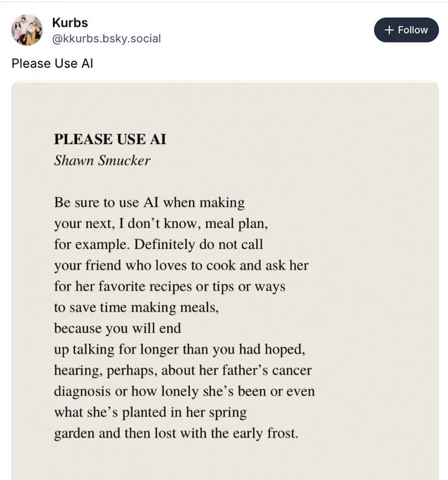Click the line "to save time making meals,"

tap(136, 307)
